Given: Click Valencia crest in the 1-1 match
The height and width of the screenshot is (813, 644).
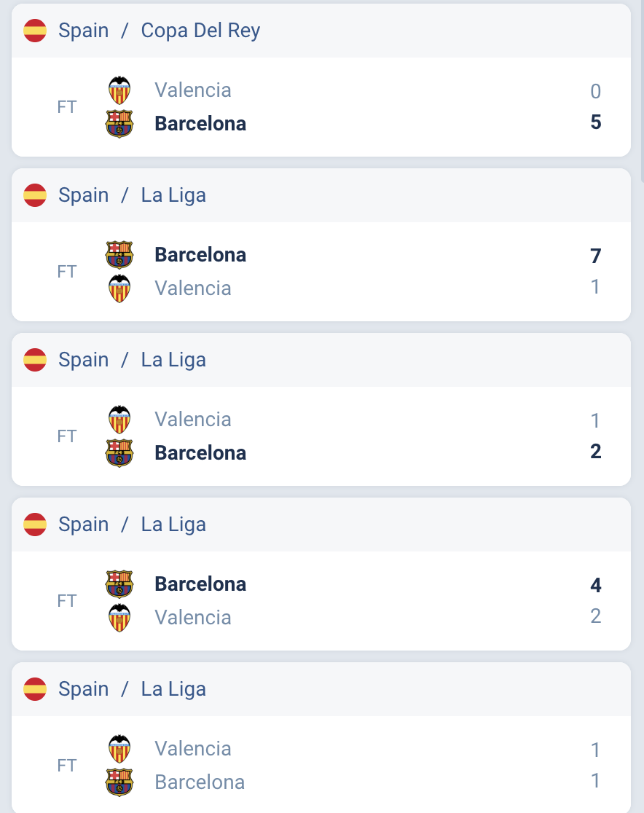Looking at the screenshot, I should pos(119,749).
